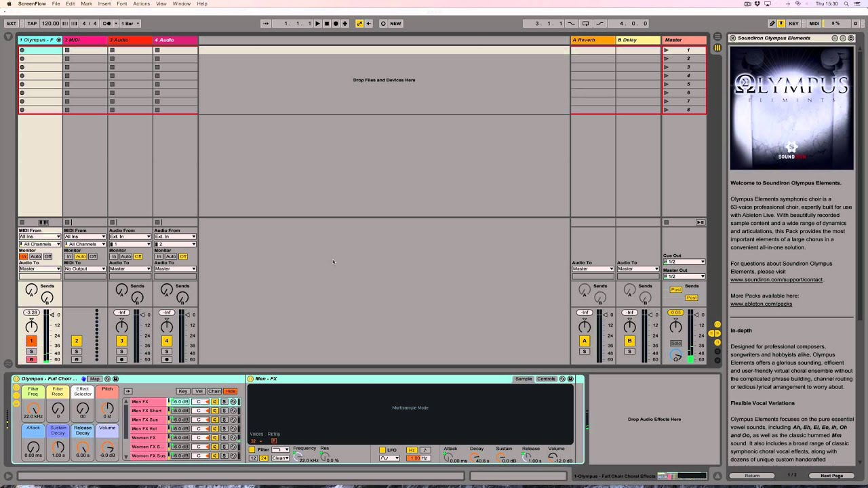Click the TAP tempo button
Image resolution: width=868 pixels, height=488 pixels.
(32, 23)
